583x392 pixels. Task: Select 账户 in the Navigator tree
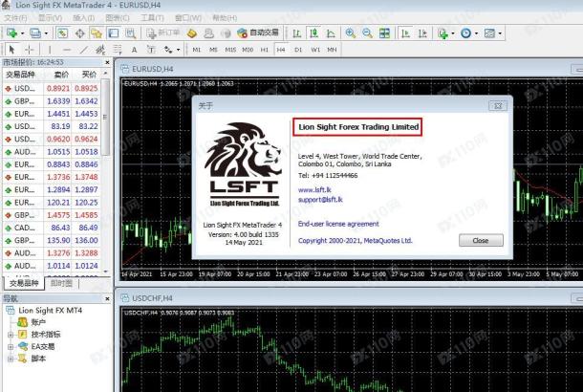[x=38, y=322]
